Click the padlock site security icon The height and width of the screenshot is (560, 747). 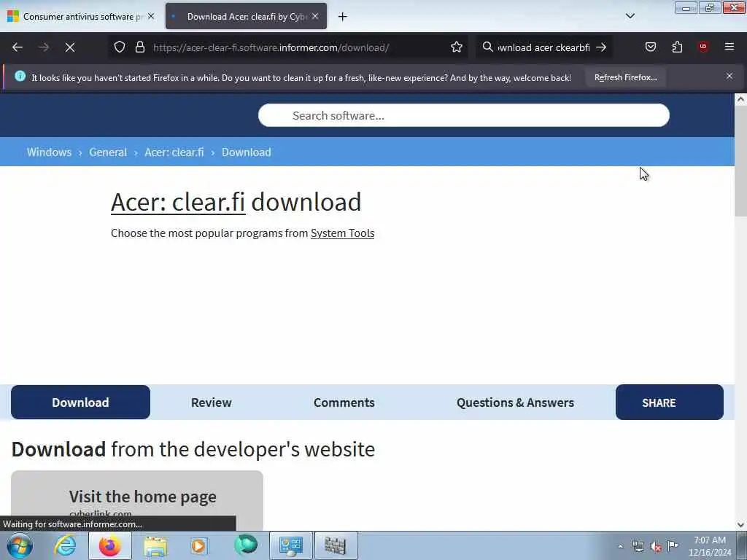tap(139, 47)
